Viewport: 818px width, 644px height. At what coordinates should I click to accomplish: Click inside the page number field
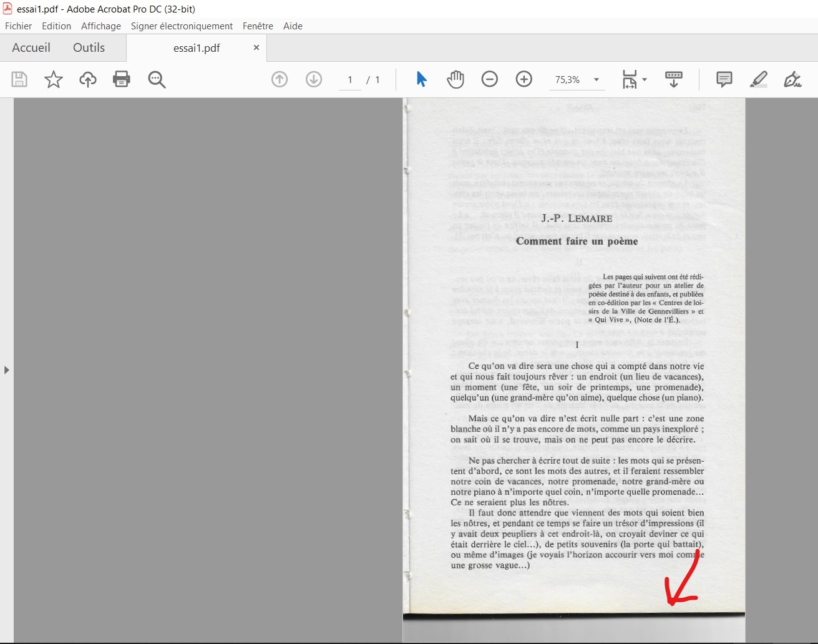point(349,79)
